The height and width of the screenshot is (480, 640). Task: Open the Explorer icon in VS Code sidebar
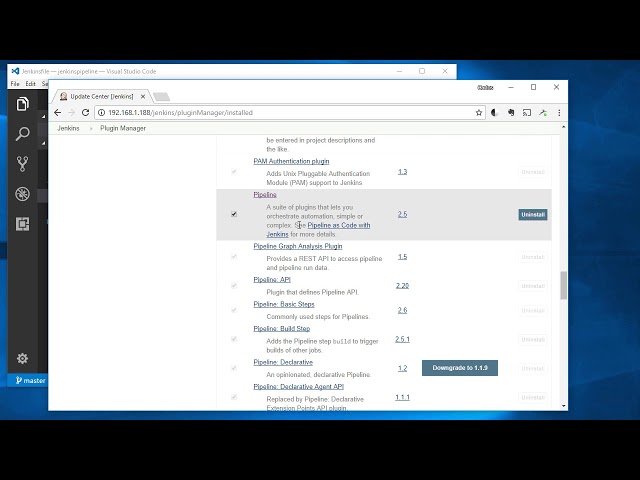click(22, 104)
